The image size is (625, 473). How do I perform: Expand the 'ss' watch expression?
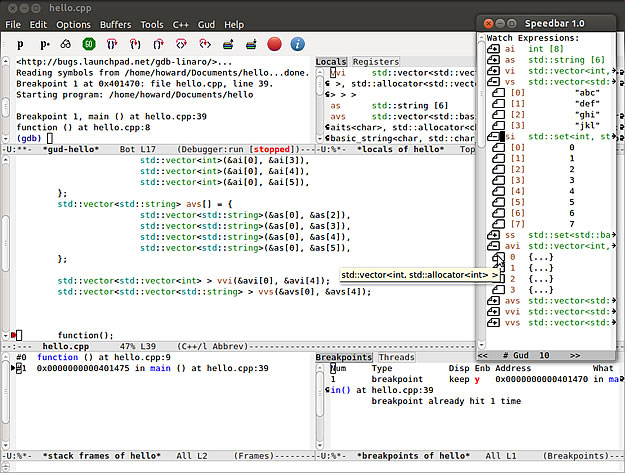[494, 235]
